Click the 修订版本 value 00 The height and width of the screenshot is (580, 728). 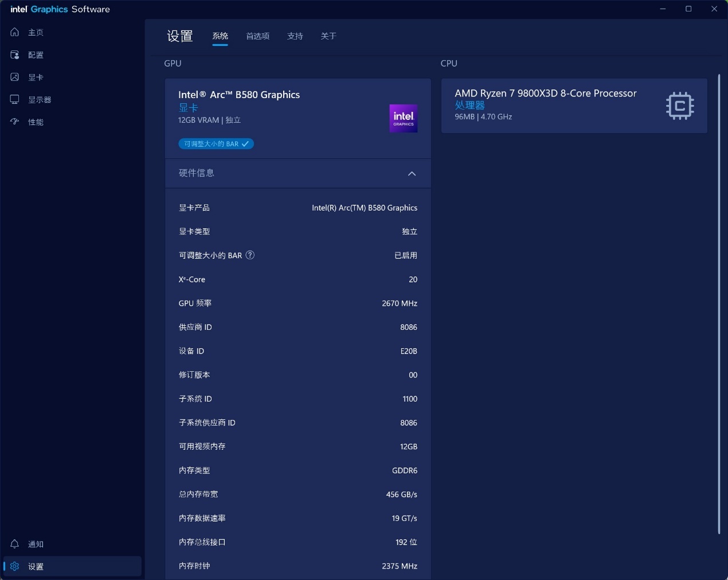coord(413,375)
